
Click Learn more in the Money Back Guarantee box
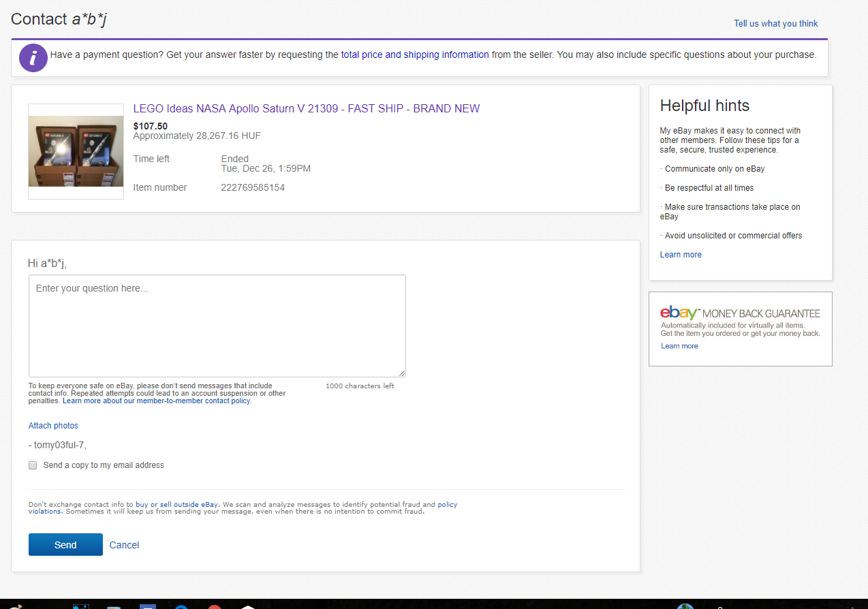[x=679, y=346]
